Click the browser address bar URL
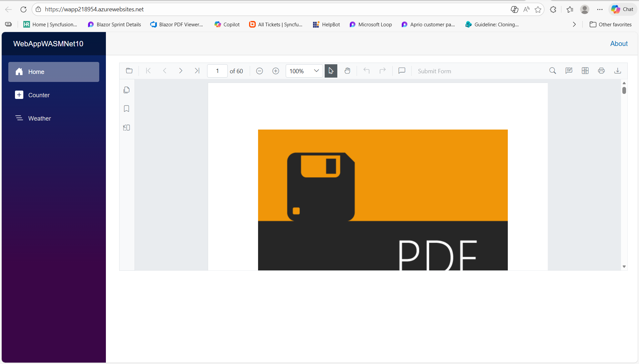Viewport: 639px width, 364px height. click(94, 9)
